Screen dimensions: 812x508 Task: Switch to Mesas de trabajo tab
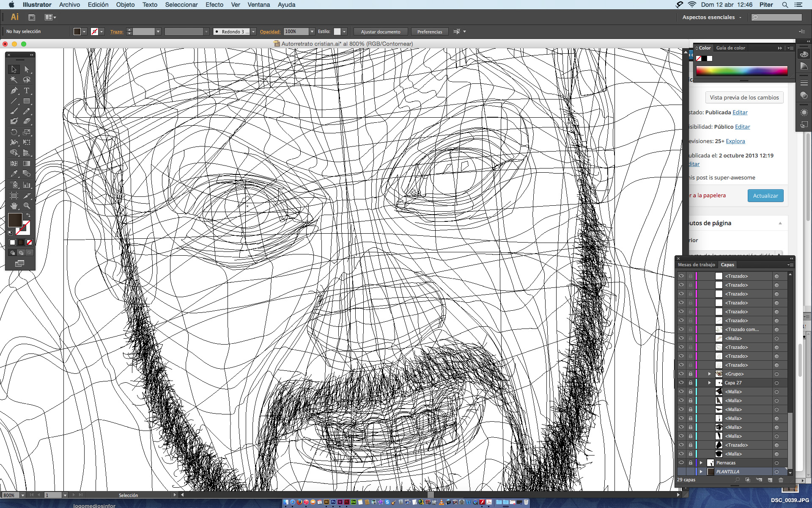(x=696, y=265)
